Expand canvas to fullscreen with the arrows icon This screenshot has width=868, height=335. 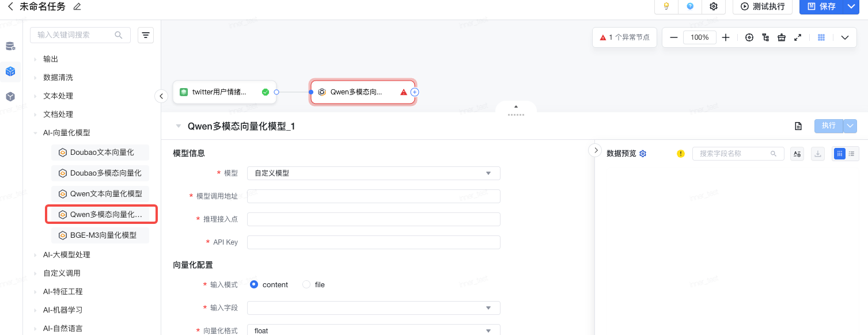coord(798,37)
